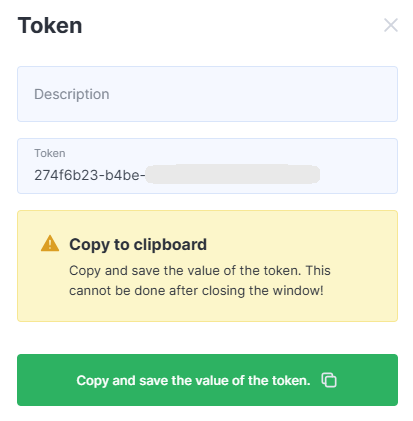Dismiss the dialog using the top-right X icon
The height and width of the screenshot is (421, 413).
coord(391,25)
